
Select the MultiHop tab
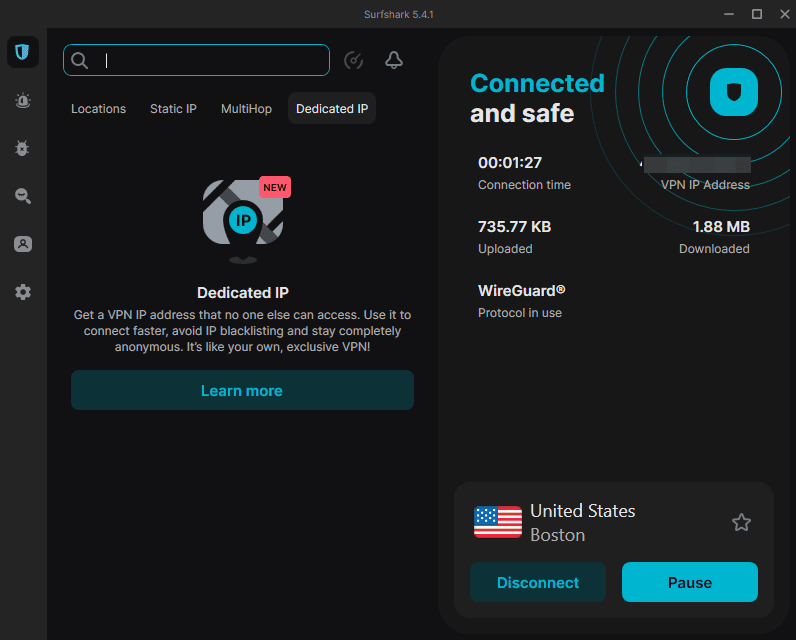[x=246, y=109]
